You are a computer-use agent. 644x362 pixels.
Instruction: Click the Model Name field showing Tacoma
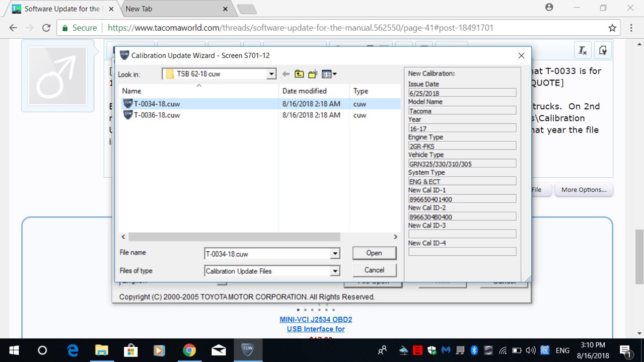click(x=462, y=111)
